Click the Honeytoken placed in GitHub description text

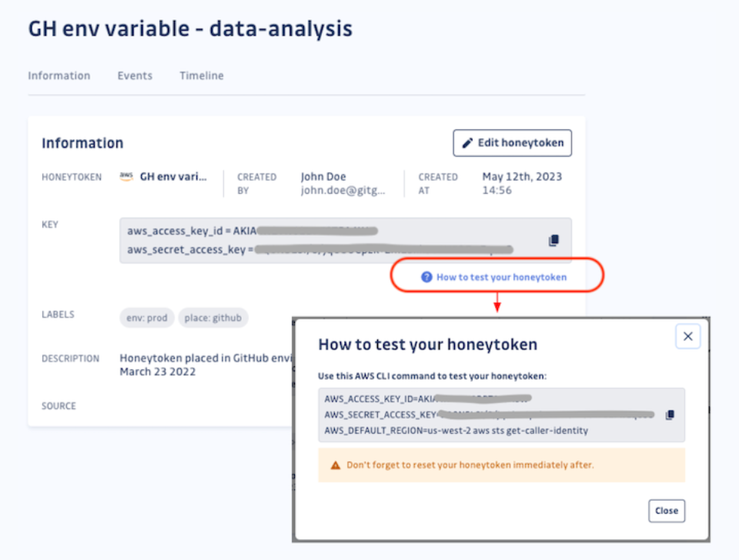point(206,358)
